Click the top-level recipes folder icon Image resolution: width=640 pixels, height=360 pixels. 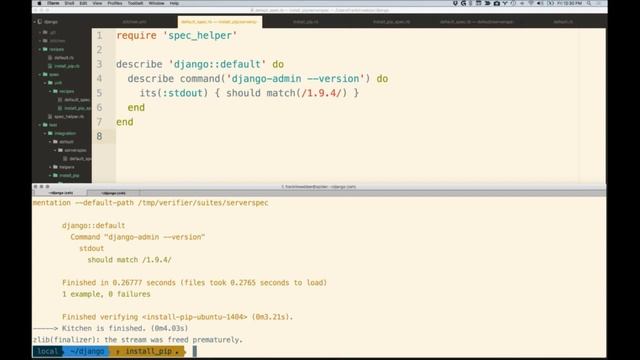tap(45, 49)
